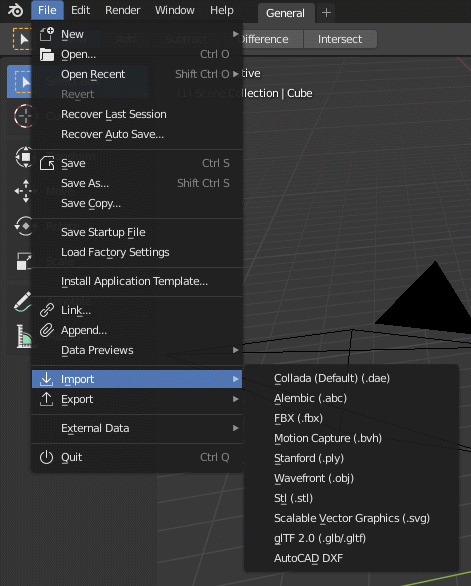Expand the External Data submenu
This screenshot has height=586, width=471.
[137, 428]
